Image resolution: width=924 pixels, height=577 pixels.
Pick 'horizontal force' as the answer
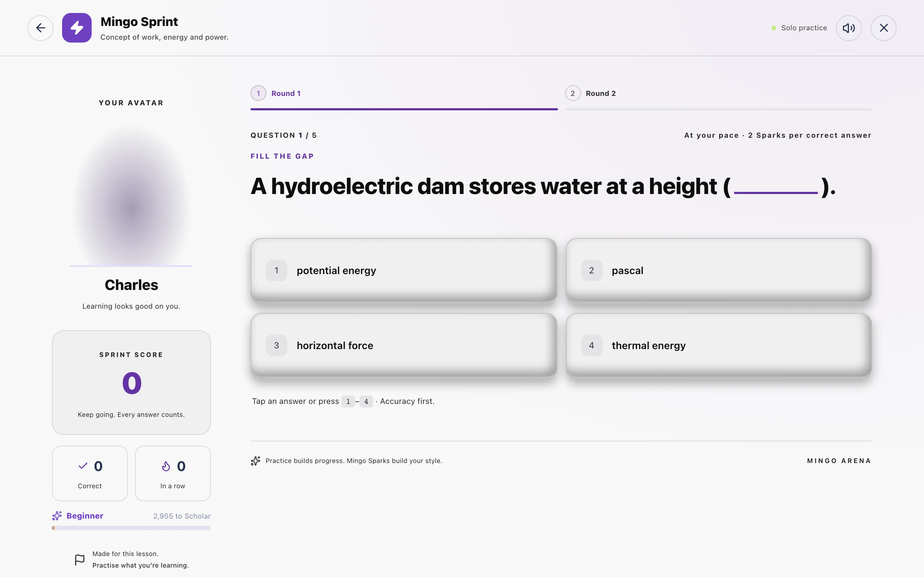coord(404,345)
